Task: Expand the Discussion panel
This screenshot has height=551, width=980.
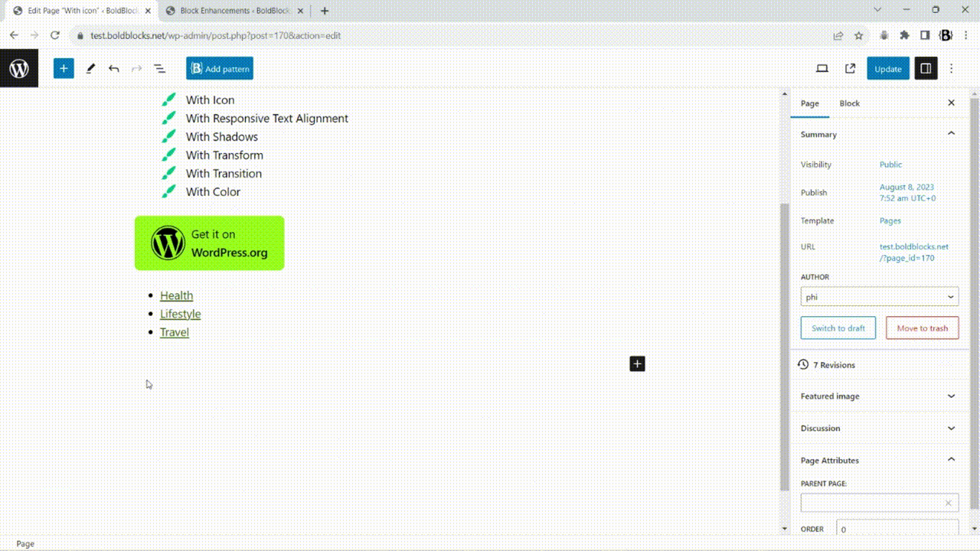Action: coord(879,429)
